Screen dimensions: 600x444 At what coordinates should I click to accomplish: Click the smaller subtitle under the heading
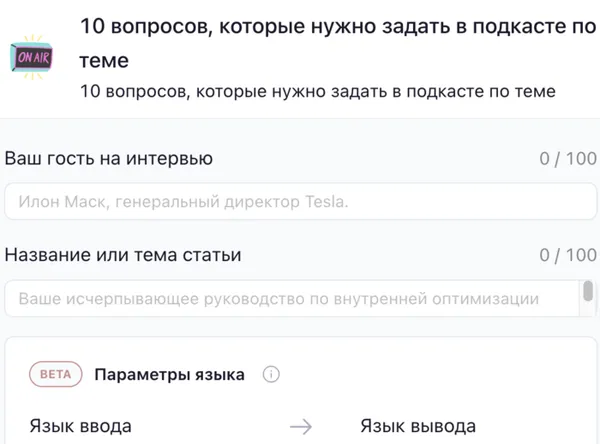[x=317, y=92]
